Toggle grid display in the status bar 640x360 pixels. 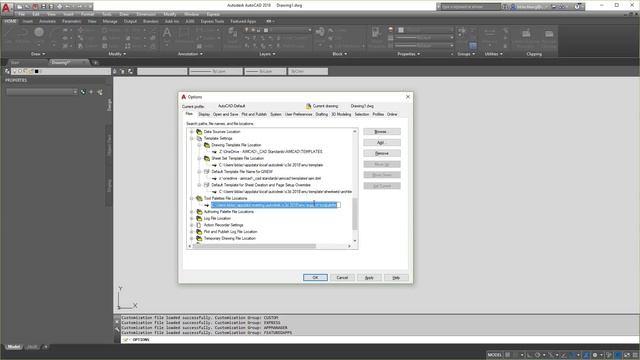[508, 355]
